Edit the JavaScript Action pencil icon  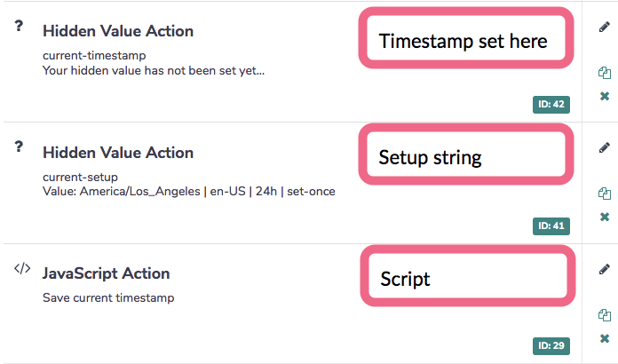coord(605,268)
